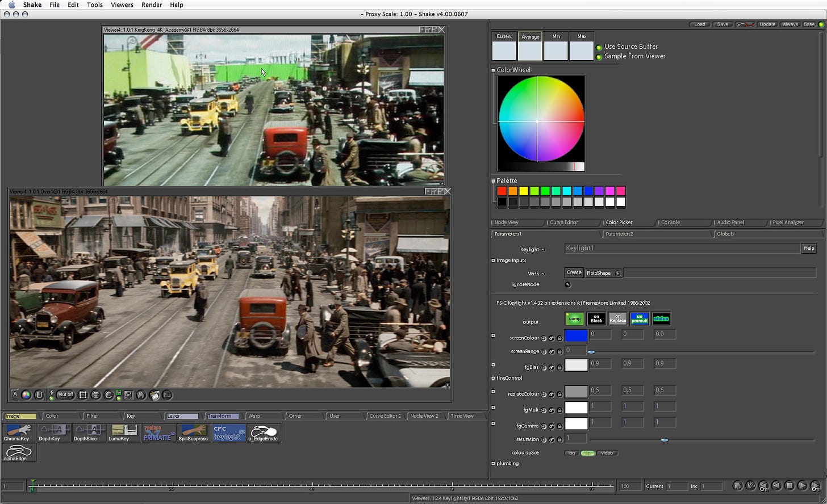Click the Update button
Image resolution: width=827 pixels, height=504 pixels.
pos(767,24)
